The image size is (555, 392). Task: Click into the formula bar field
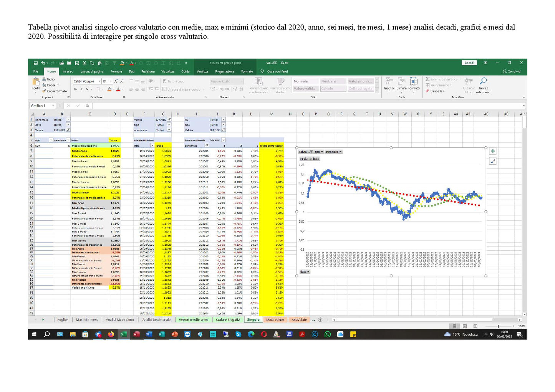click(x=307, y=106)
